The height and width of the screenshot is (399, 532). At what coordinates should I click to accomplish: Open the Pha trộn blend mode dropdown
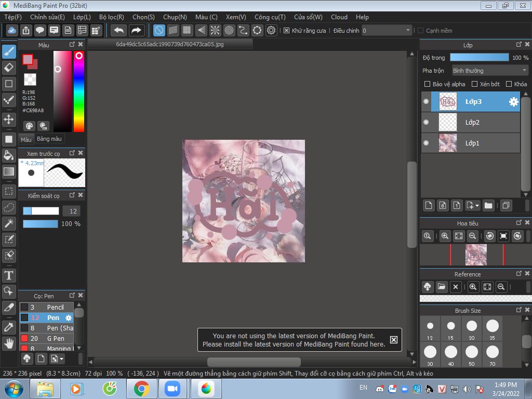point(490,71)
